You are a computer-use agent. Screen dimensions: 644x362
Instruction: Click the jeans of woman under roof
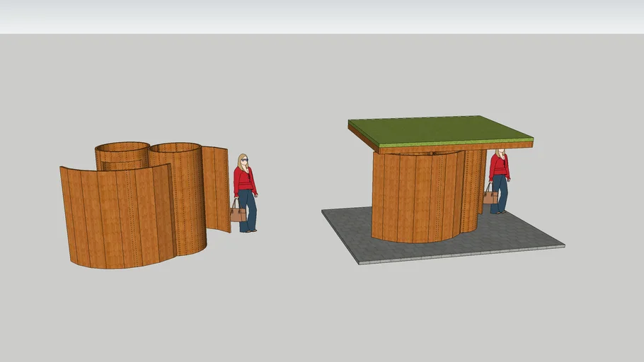point(500,193)
